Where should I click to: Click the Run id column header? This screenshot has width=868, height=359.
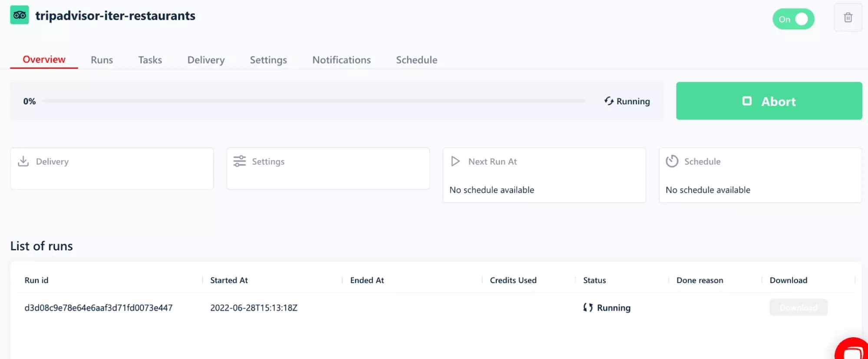click(x=36, y=280)
